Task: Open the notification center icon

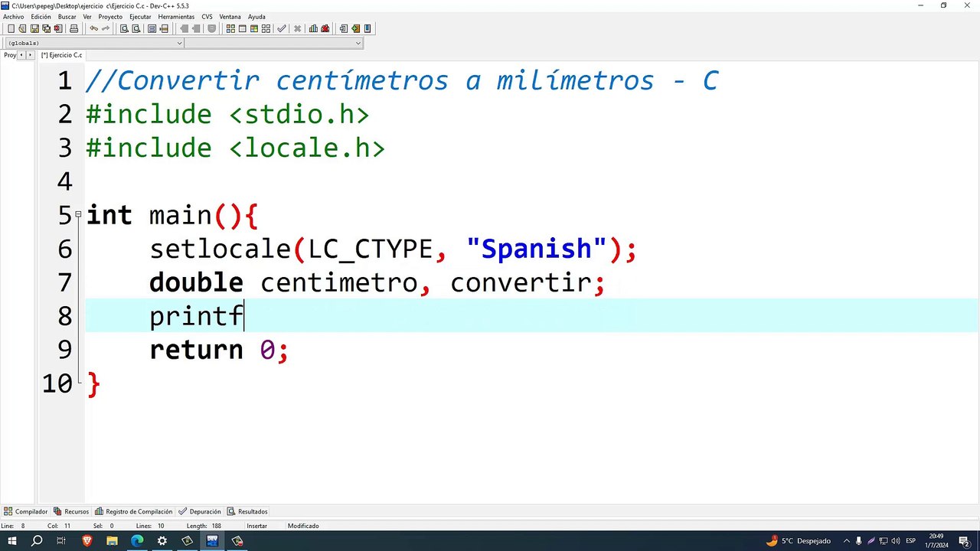Action: pos(964,541)
